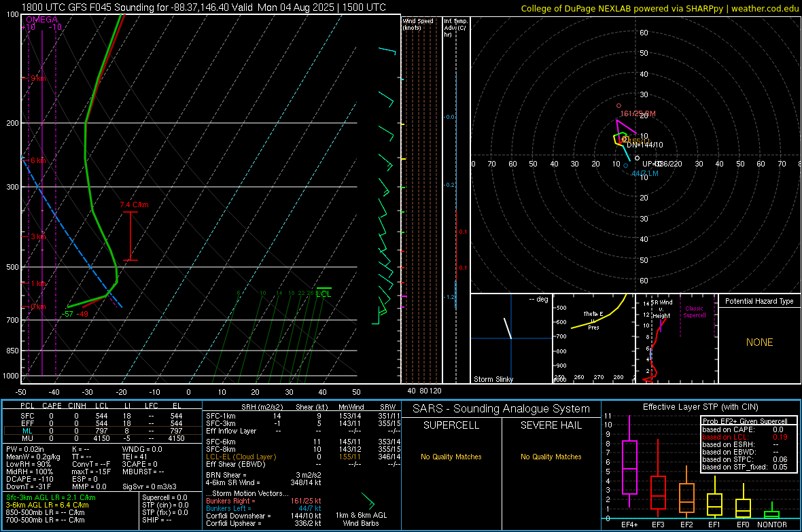Click No Quality Matches under SUPERCELL
Image resolution: width=802 pixels, height=532 pixels.
451,457
